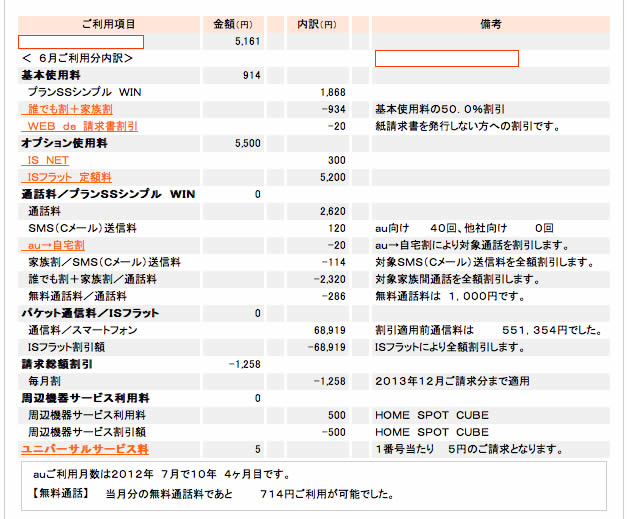Click note au向け 40回、他社向け 0回
Viewport: 627px width, 519px height.
point(464,228)
